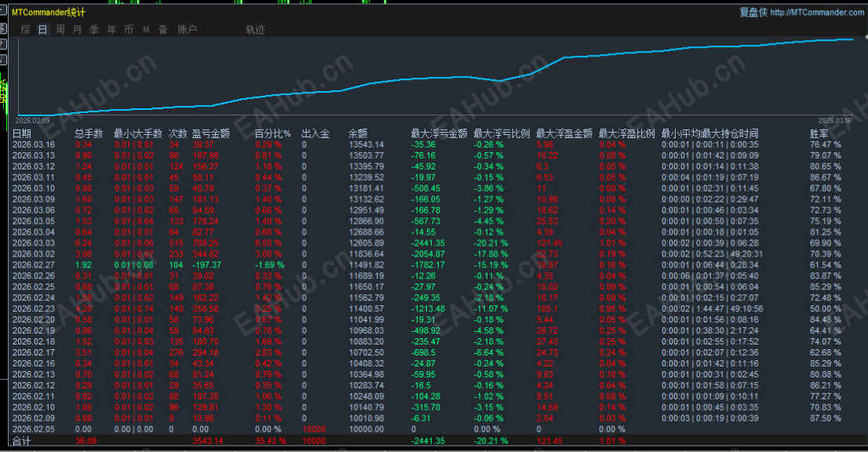This screenshot has width=868, height=452.
Task: Select the 2026.03.13 date row
Action: 34,155
